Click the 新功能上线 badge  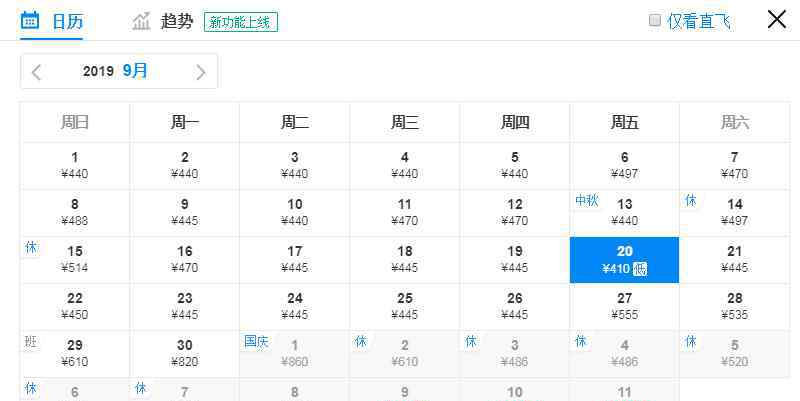pyautogui.click(x=241, y=22)
